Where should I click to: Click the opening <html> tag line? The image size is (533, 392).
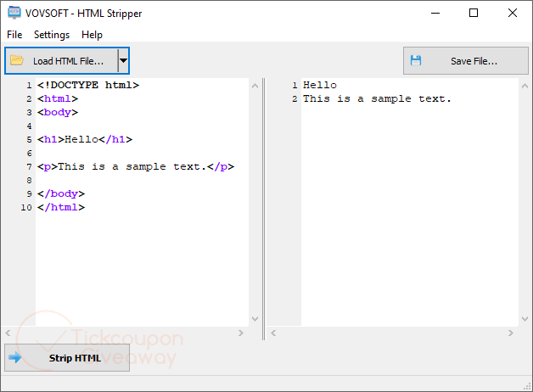[58, 98]
